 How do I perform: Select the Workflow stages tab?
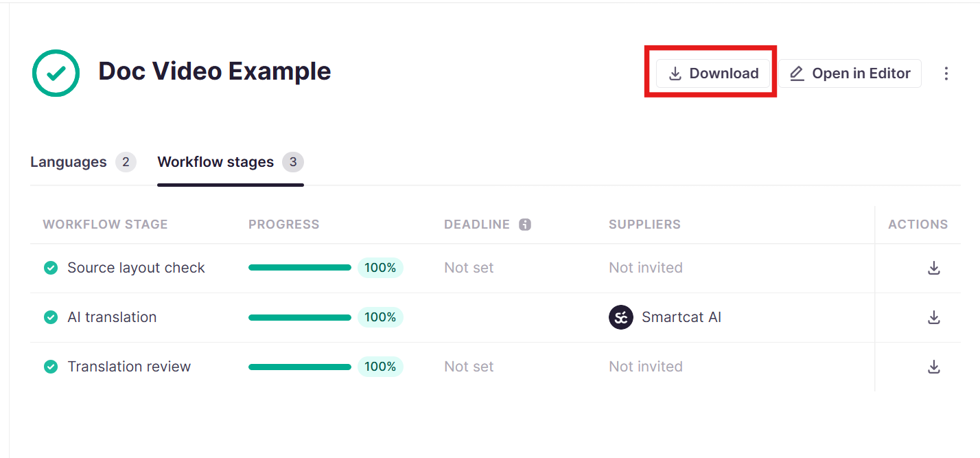tap(215, 162)
